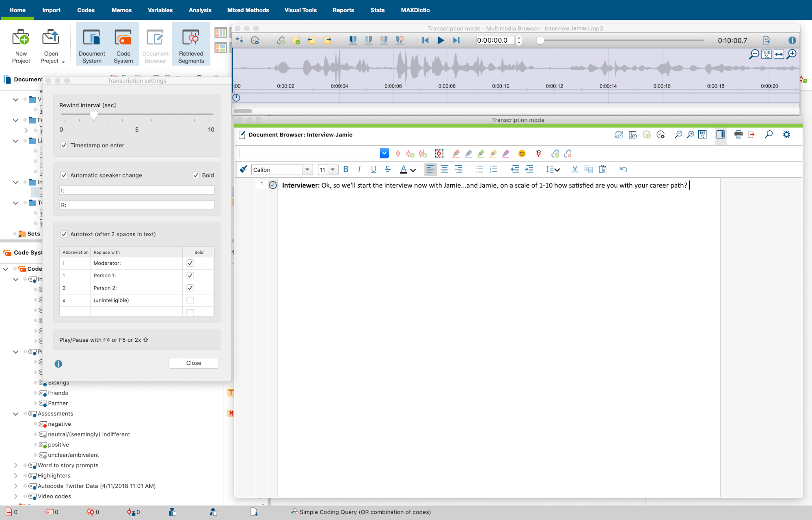Toggle Timestamp on enter checkbox
This screenshot has width=812, height=520.
click(64, 145)
